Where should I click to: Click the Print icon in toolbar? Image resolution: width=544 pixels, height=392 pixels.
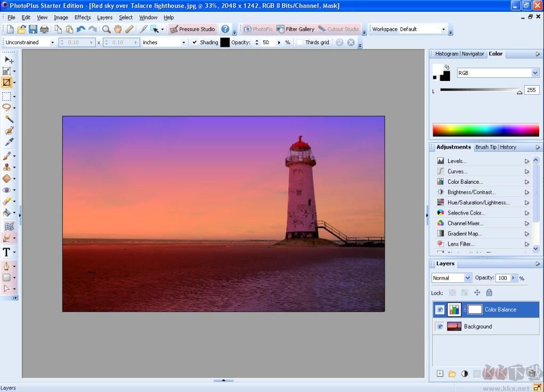click(x=44, y=29)
